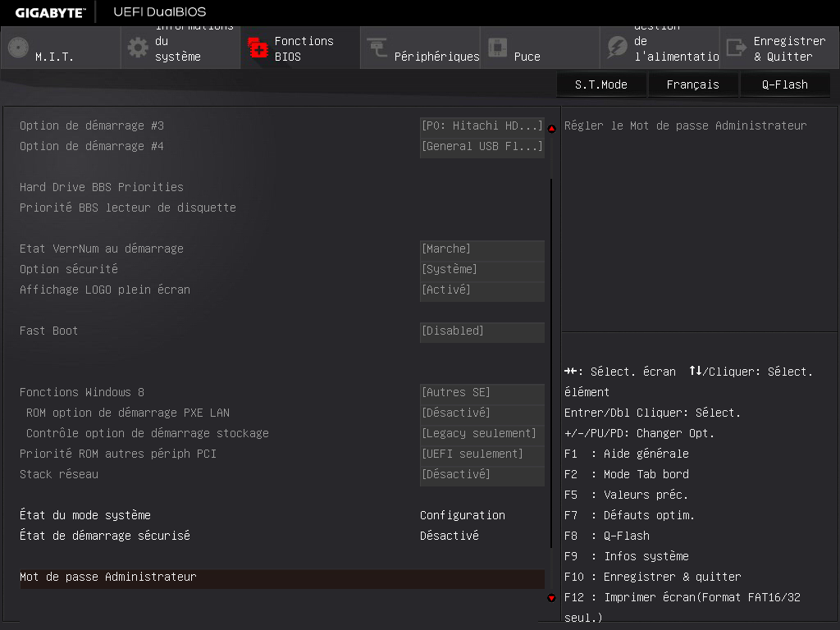840x630 pixels.
Task: Click the F7 Défauts optim. hint
Action: [629, 515]
